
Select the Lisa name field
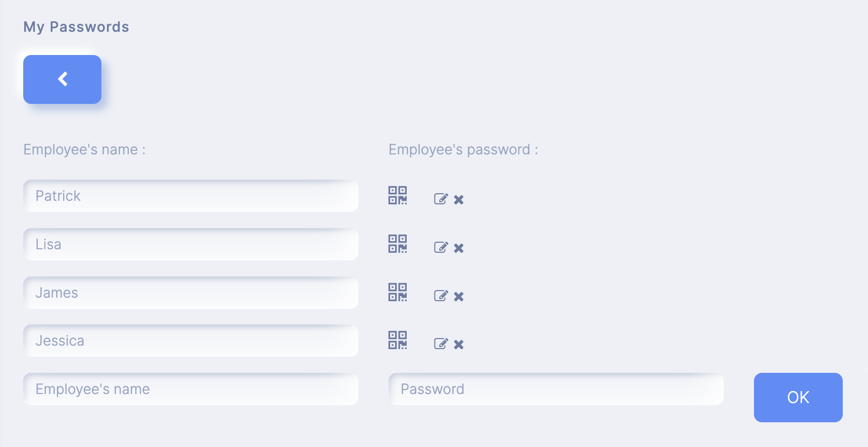tap(191, 244)
